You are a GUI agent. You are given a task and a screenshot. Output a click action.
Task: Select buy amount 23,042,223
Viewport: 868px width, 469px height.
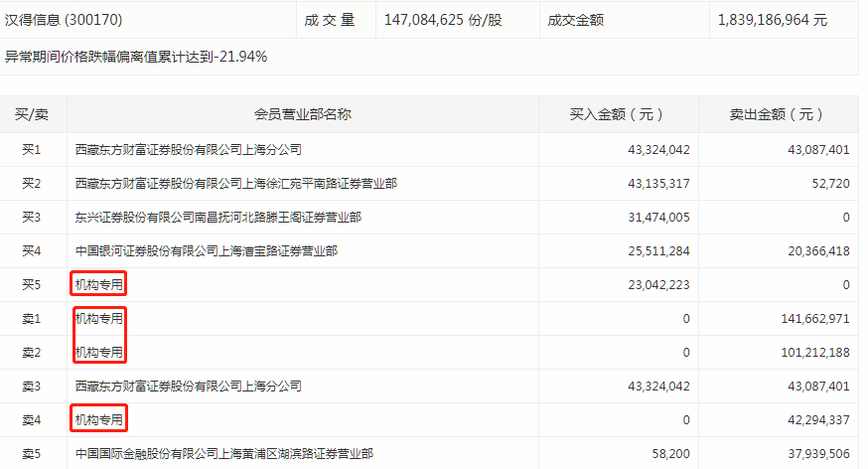[x=658, y=284]
